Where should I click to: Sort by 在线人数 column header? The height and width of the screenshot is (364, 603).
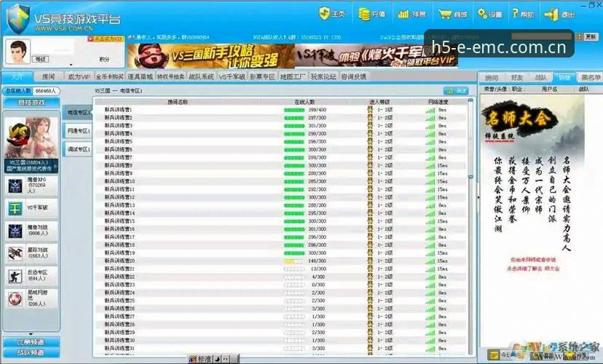coord(304,102)
